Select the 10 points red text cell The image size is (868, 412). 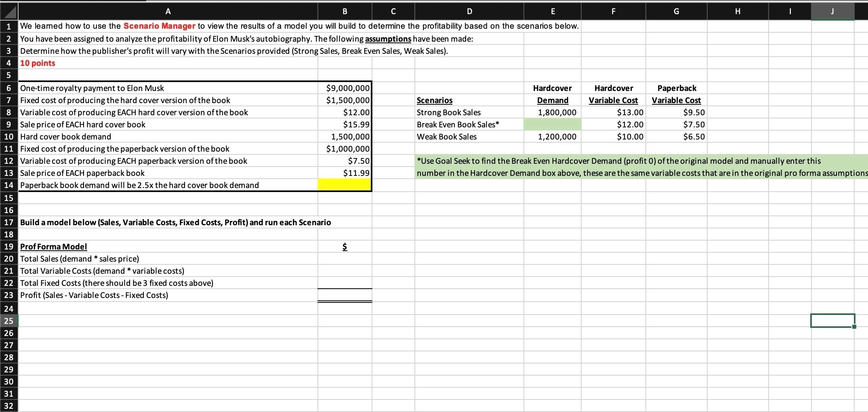coord(38,63)
